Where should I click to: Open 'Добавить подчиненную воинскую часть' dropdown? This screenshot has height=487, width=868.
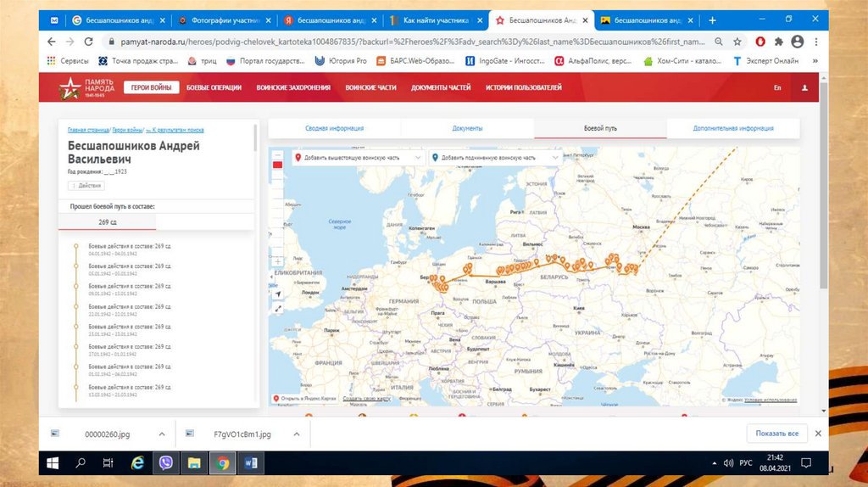click(495, 158)
